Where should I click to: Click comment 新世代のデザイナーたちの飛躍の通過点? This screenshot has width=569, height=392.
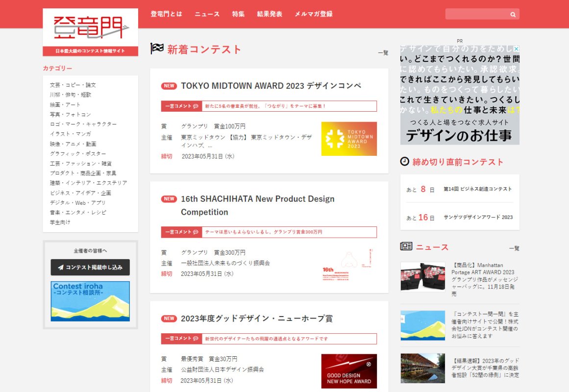pyautogui.click(x=266, y=339)
